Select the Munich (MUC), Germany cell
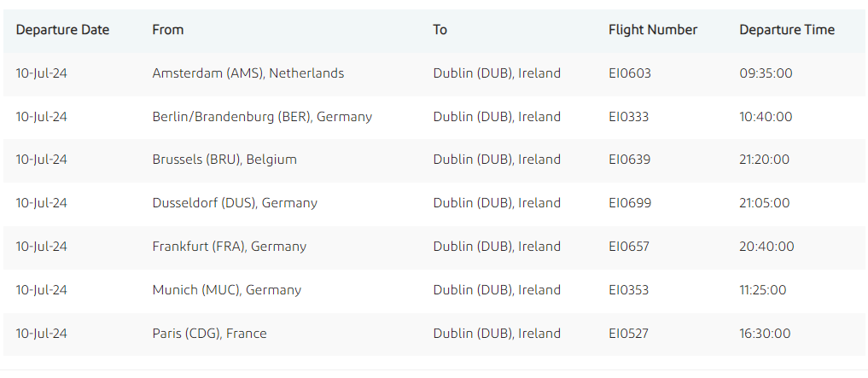This screenshot has height=378, width=868. pyautogui.click(x=227, y=290)
